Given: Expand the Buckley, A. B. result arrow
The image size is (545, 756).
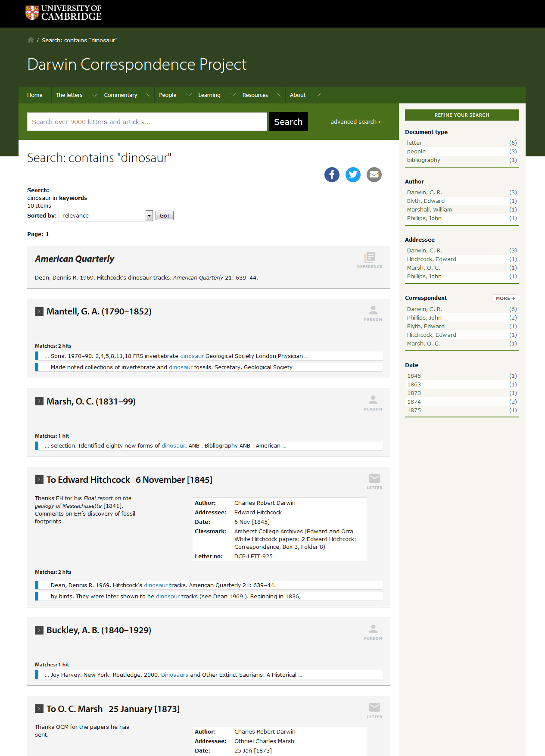Looking at the screenshot, I should click(x=39, y=630).
